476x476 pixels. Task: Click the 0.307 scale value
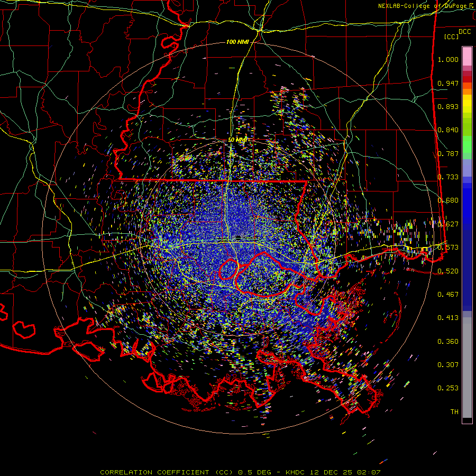tap(448, 365)
